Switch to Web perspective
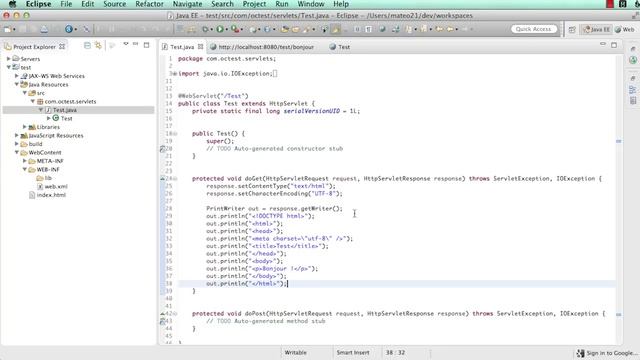 625,29
